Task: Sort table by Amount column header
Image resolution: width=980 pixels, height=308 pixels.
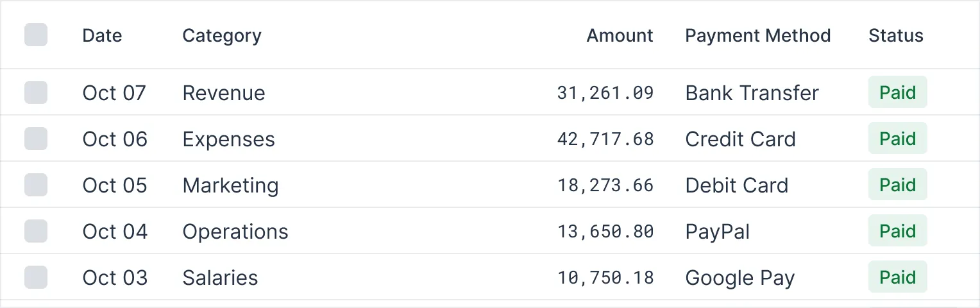Action: click(620, 36)
